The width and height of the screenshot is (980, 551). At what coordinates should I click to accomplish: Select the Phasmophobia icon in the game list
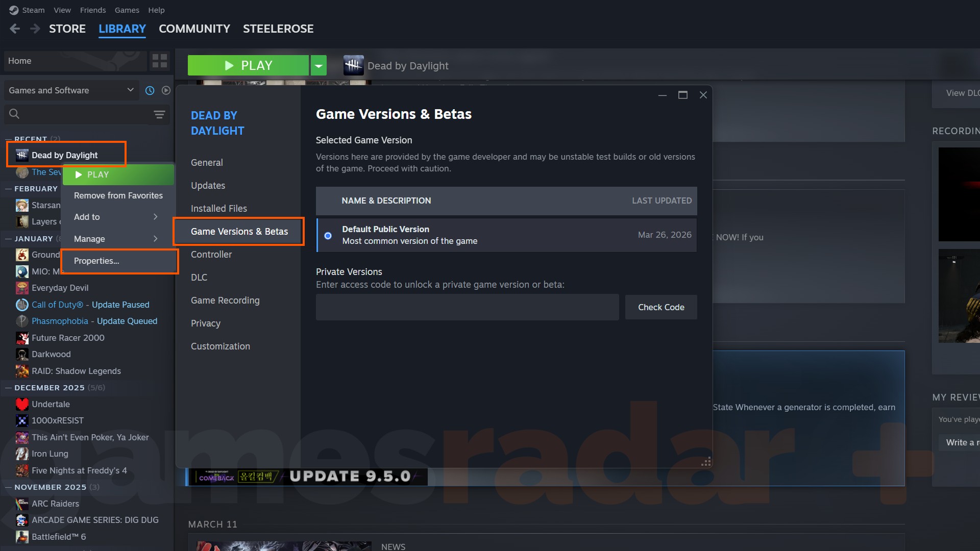click(x=21, y=321)
